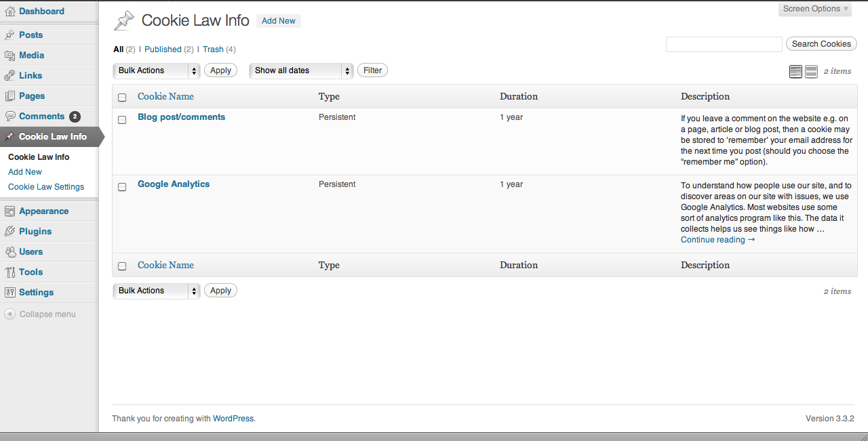Screen dimensions: 868x441
Task: Click the Tools icon in sidebar
Action: pyautogui.click(x=9, y=272)
